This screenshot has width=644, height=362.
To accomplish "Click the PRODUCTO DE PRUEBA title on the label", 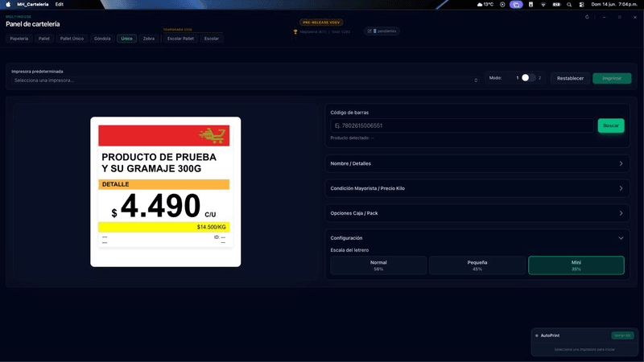I will click(159, 163).
